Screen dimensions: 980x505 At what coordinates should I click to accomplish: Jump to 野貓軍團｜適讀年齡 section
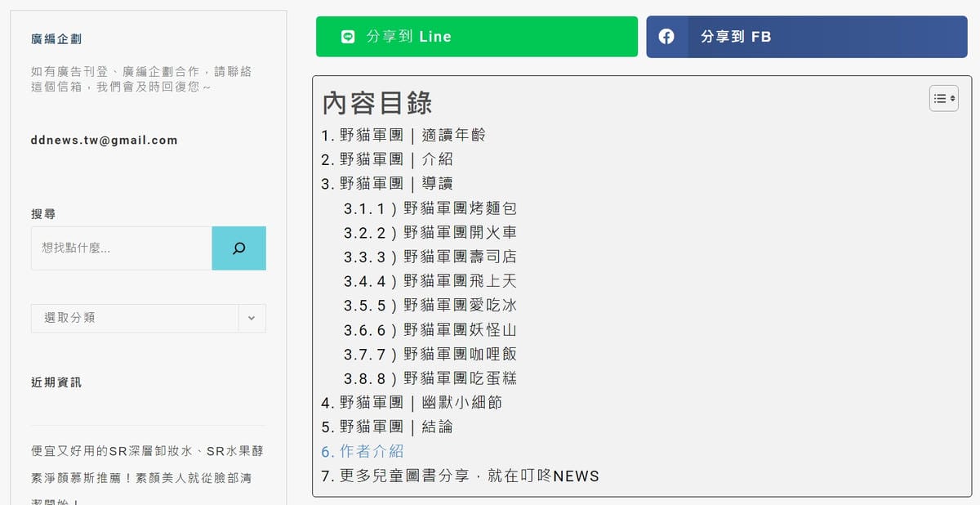403,135
